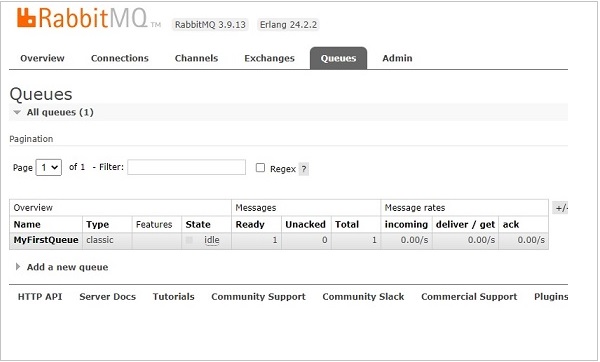The height and width of the screenshot is (362, 600).
Task: Open the Community Support link
Action: coord(258,297)
